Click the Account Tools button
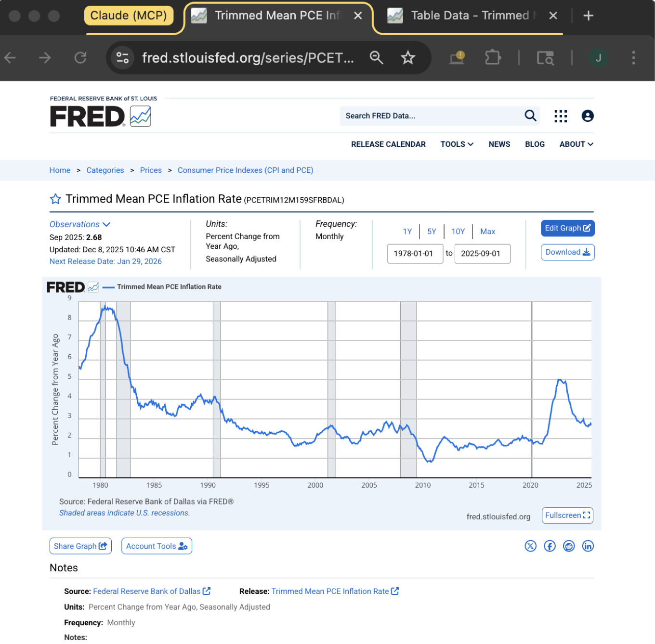Image resolution: width=655 pixels, height=644 pixels. coord(157,546)
